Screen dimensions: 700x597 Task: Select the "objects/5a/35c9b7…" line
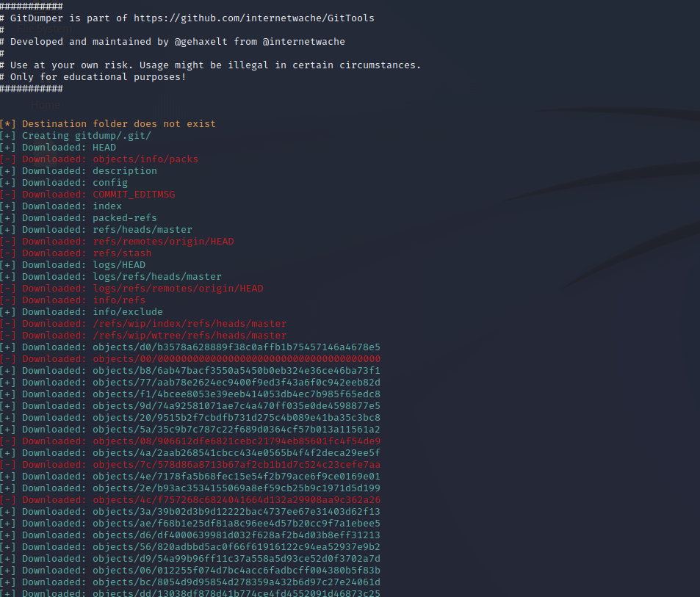(x=190, y=430)
